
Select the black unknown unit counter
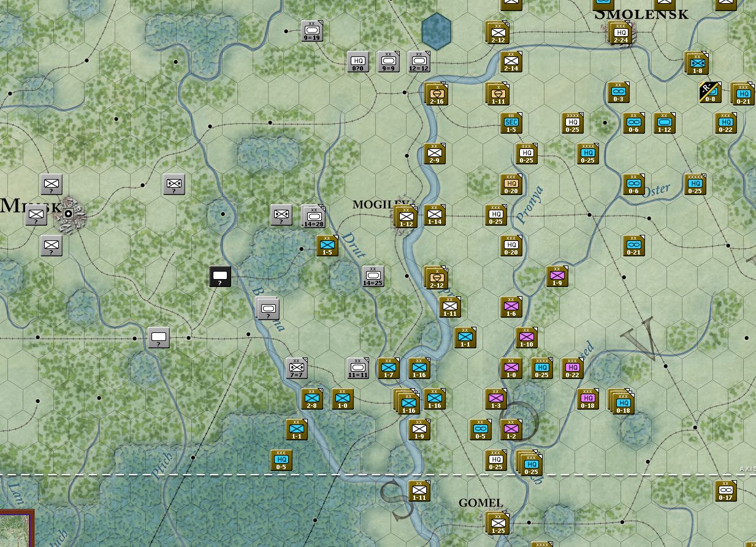click(x=220, y=276)
